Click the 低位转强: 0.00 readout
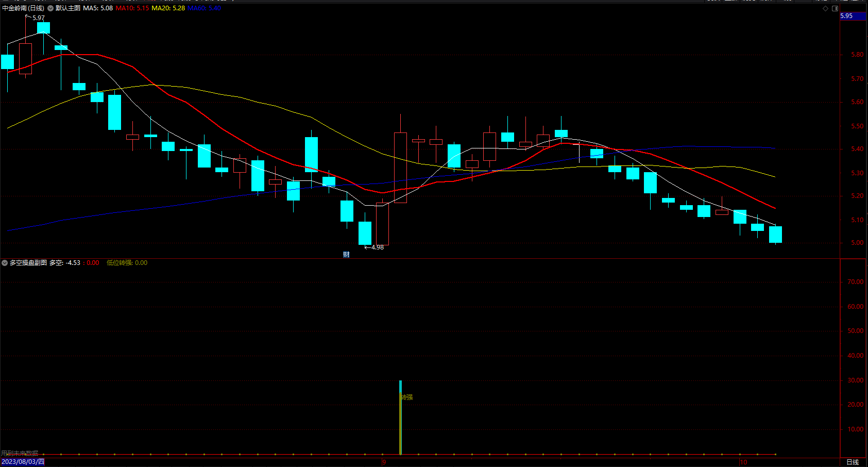This screenshot has height=467, width=868. 127,263
